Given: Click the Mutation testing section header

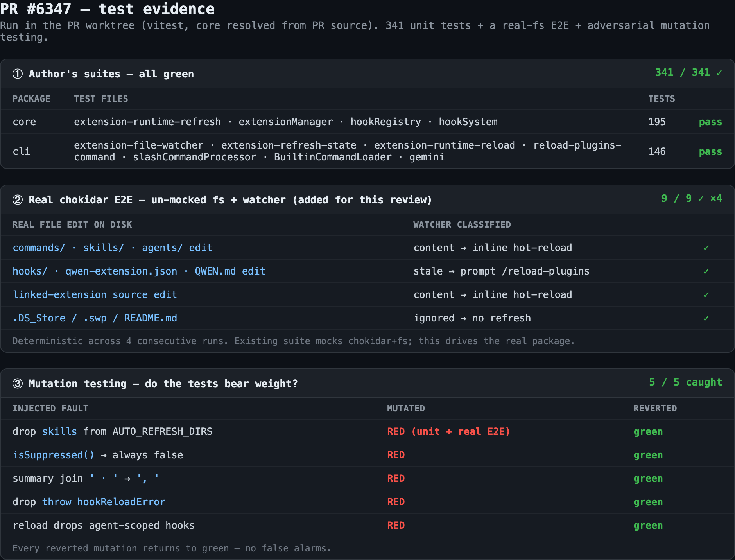Looking at the screenshot, I should pyautogui.click(x=163, y=384).
